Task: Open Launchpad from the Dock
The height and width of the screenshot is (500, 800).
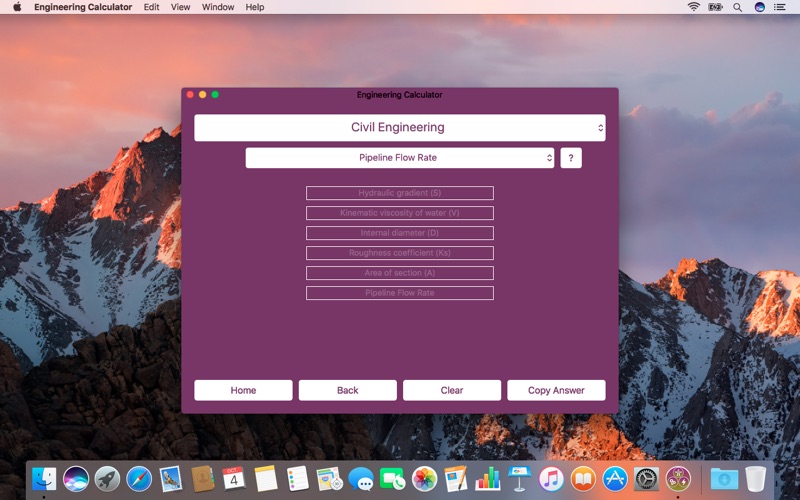Action: coord(108,479)
